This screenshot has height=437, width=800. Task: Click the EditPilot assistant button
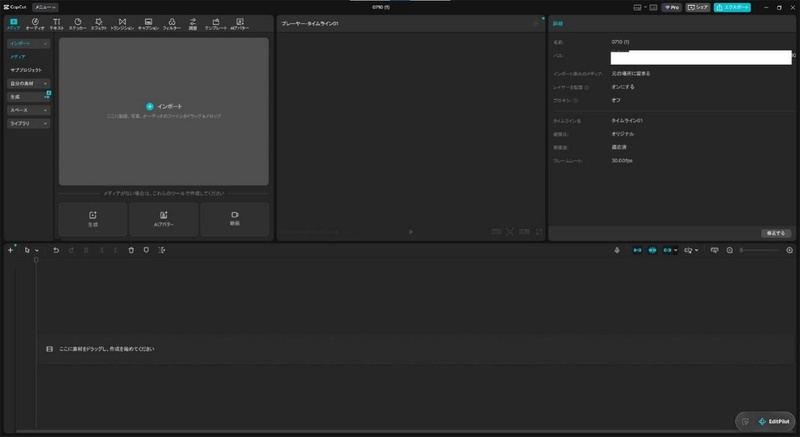click(x=774, y=422)
